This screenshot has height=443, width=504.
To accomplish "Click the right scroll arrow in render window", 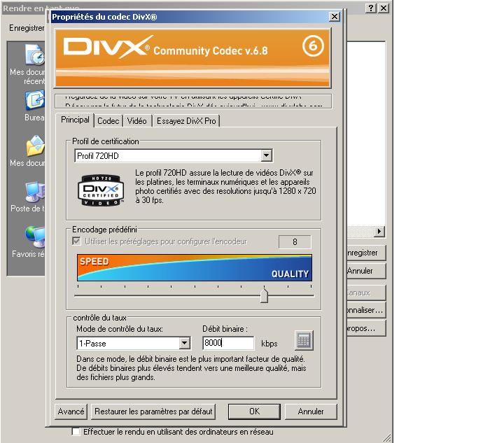I will pyautogui.click(x=379, y=231).
